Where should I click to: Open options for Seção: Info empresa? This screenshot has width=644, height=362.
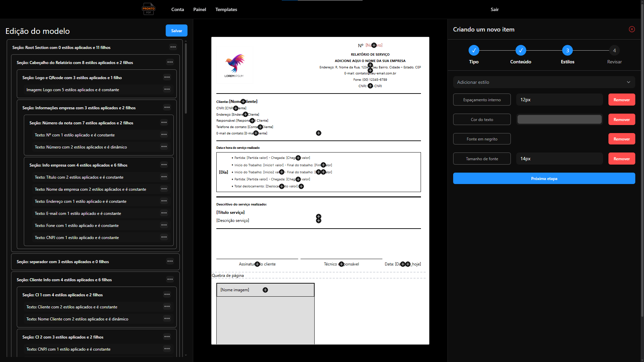coord(164,165)
